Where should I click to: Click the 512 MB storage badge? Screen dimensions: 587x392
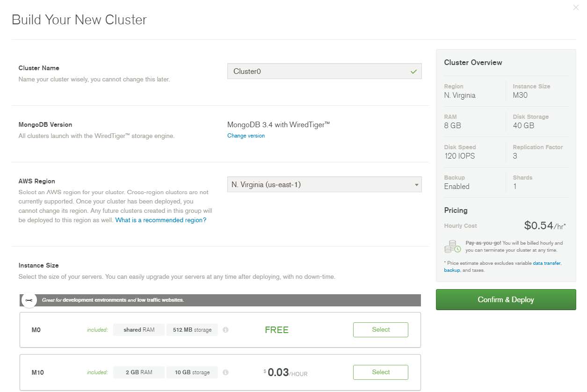coord(192,330)
